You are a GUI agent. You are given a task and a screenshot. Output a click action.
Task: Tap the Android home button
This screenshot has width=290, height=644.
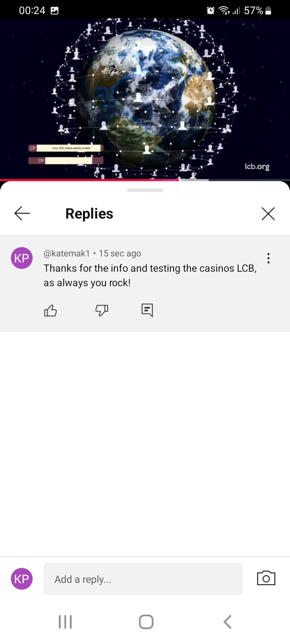pos(146,621)
